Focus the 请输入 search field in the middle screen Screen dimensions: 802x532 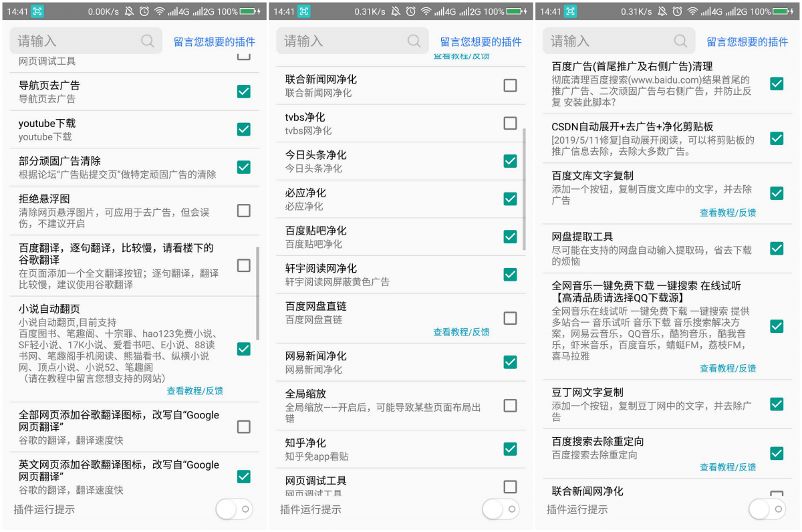pos(341,41)
